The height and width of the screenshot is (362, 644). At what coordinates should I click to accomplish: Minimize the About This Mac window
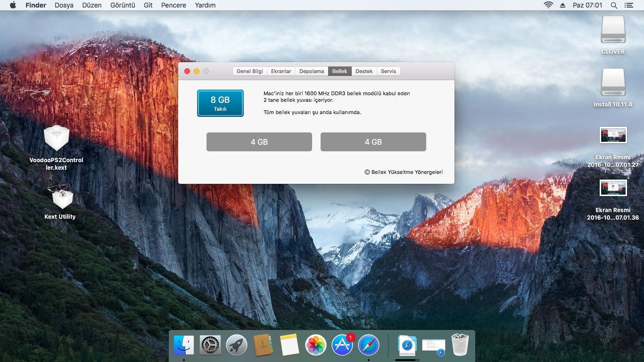click(197, 71)
